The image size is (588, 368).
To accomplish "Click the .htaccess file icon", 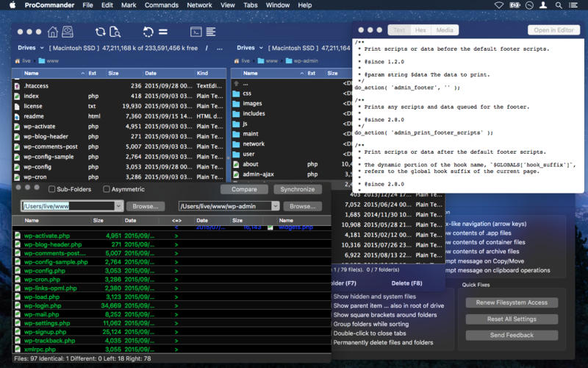I will tap(17, 86).
